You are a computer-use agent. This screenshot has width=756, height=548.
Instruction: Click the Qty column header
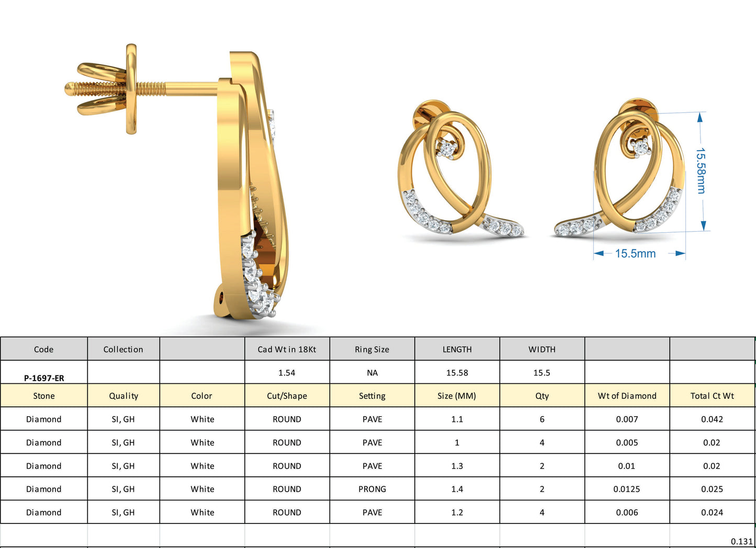click(x=542, y=396)
